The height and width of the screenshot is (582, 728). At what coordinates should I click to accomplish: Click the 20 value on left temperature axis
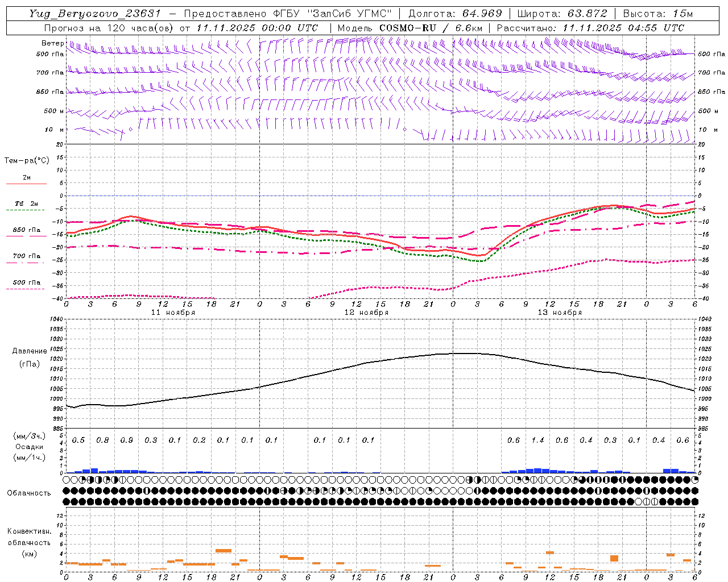point(60,144)
